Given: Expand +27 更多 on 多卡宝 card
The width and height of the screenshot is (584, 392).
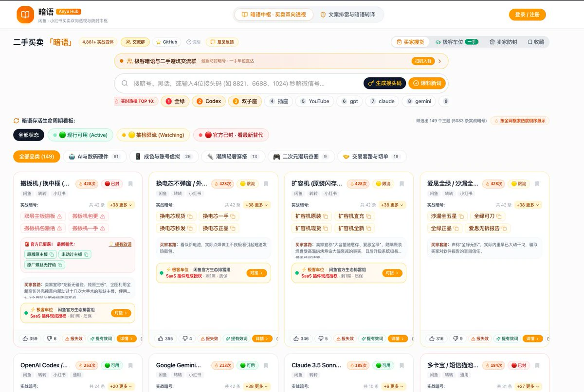Looking at the screenshot, I should coord(528,386).
